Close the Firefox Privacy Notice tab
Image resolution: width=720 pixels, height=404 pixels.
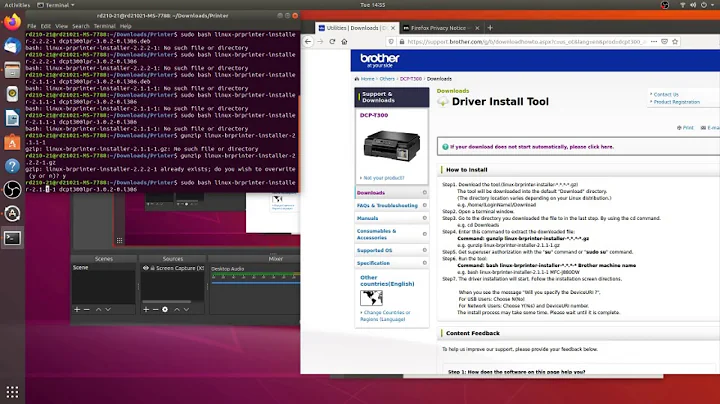[477, 28]
